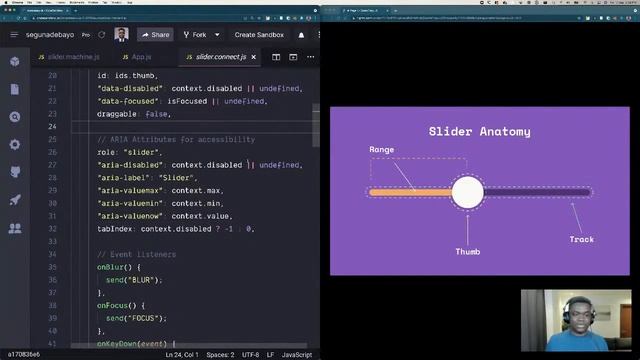Click the editor horizontal scrollbar
This screenshot has height=360, width=640.
189,346
